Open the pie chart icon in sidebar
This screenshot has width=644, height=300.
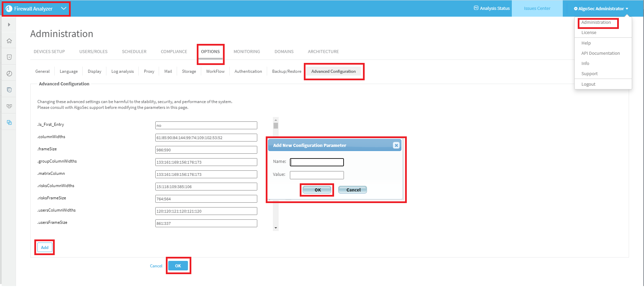[x=9, y=73]
